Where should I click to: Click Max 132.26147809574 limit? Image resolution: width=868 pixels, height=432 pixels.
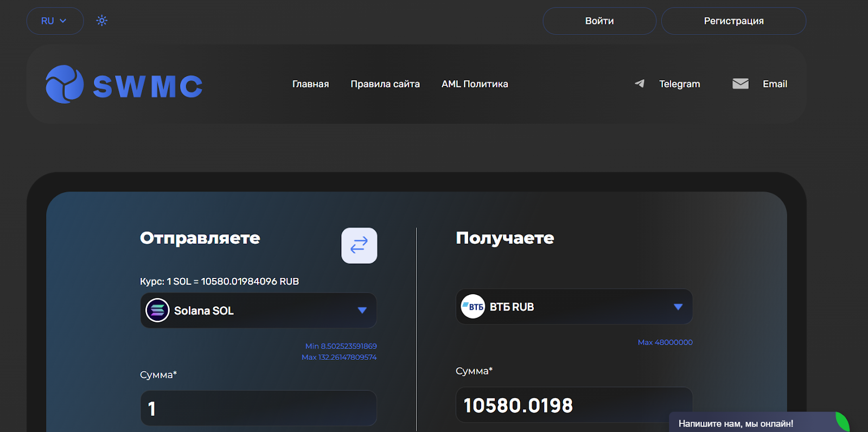click(339, 357)
